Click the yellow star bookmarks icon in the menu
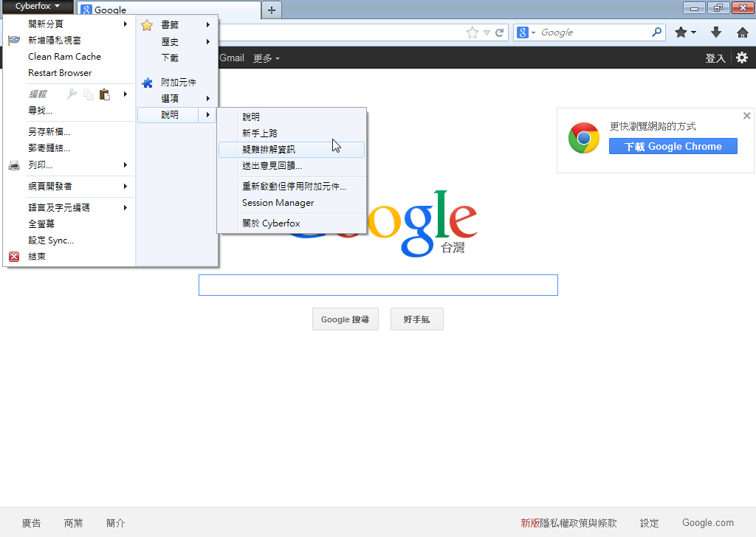Screen dimensions: 756x537 [x=147, y=25]
